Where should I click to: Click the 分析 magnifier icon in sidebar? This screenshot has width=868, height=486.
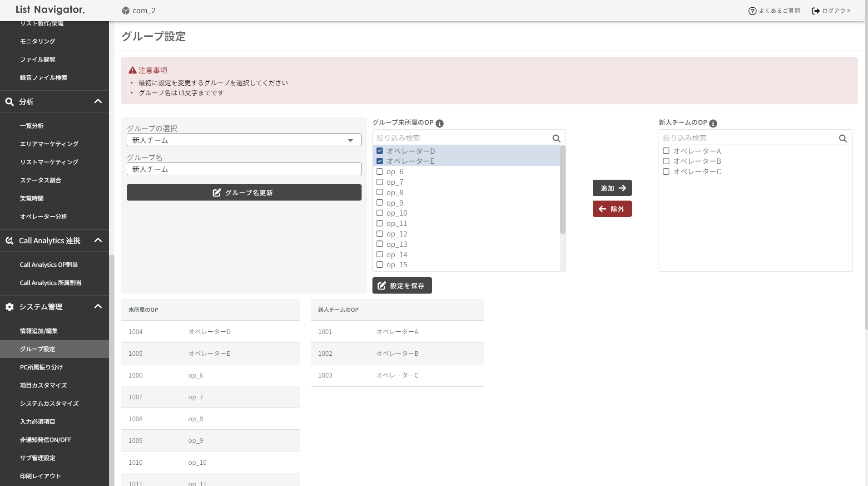tap(10, 102)
